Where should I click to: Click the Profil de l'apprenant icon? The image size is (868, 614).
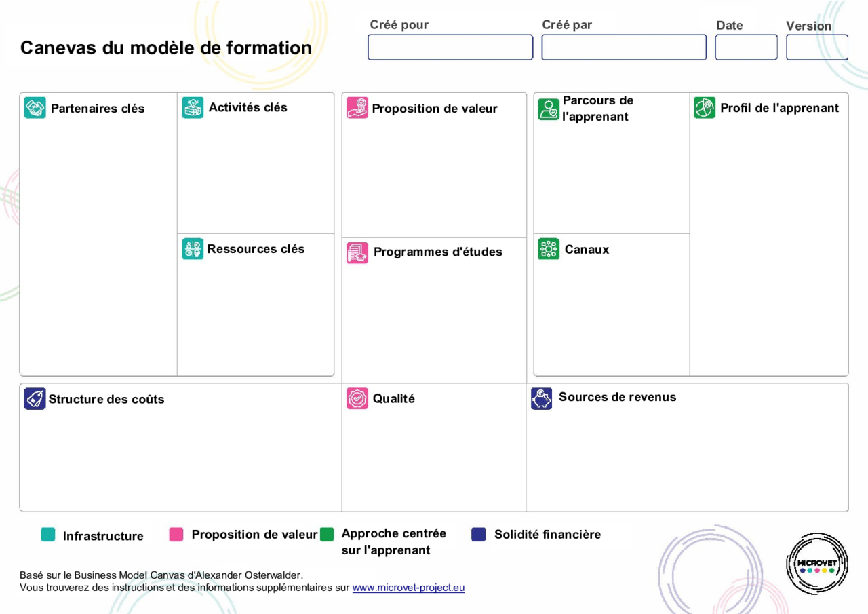tap(705, 108)
